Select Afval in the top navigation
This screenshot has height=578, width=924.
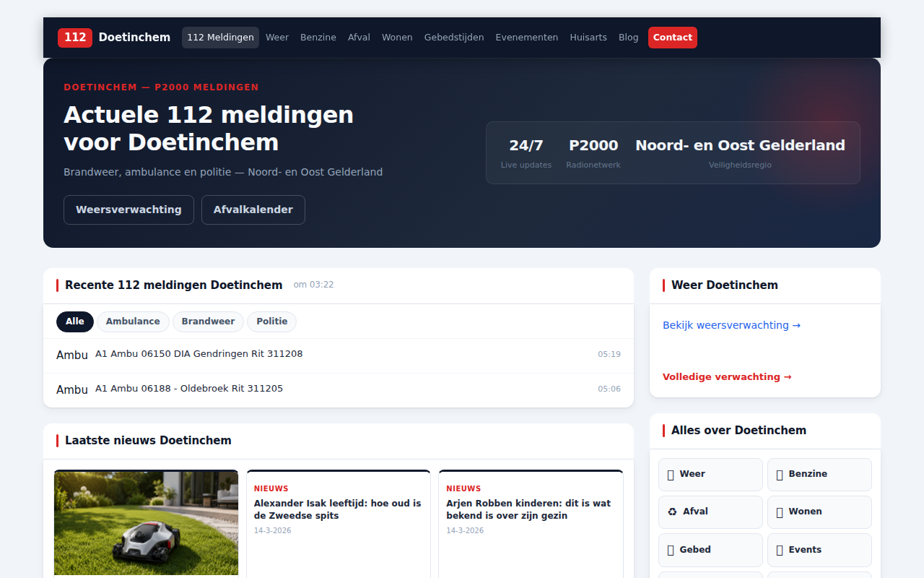(359, 38)
